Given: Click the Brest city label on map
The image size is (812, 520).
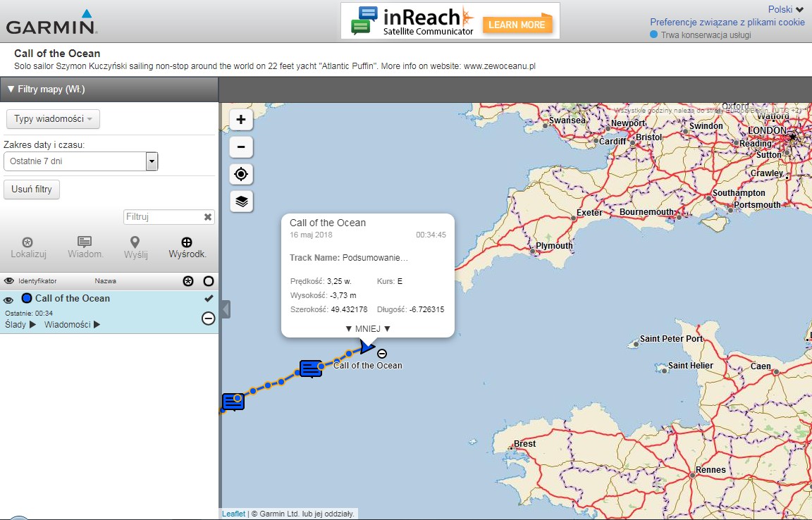Looking at the screenshot, I should (x=524, y=444).
